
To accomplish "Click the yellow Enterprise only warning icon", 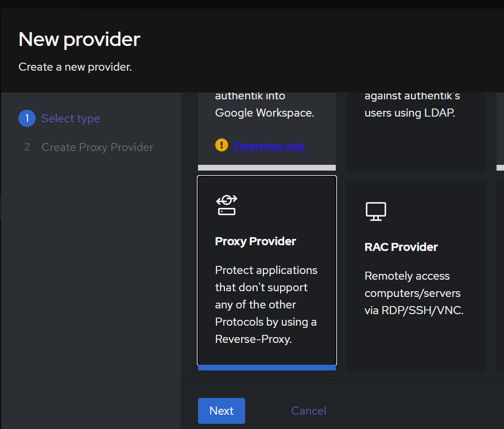I will [222, 145].
